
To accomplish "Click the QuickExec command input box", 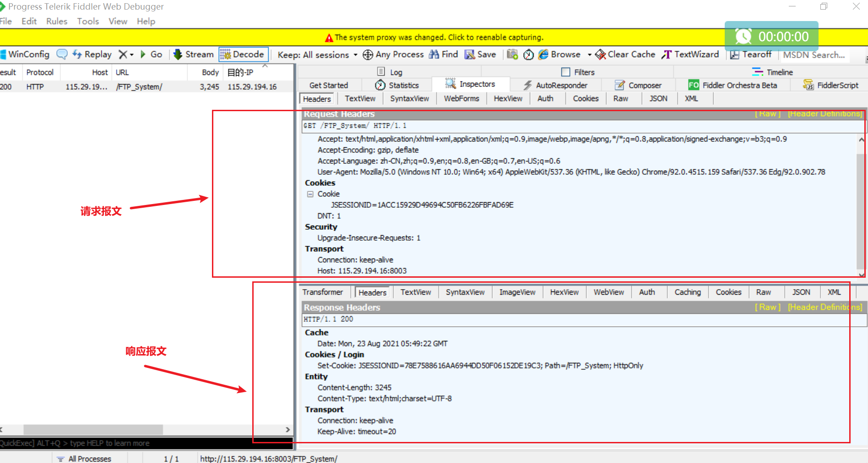I will 146,443.
